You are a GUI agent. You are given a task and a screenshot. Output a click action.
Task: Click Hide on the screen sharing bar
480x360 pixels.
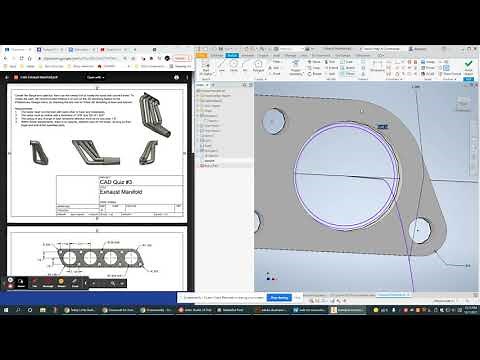tap(298, 297)
